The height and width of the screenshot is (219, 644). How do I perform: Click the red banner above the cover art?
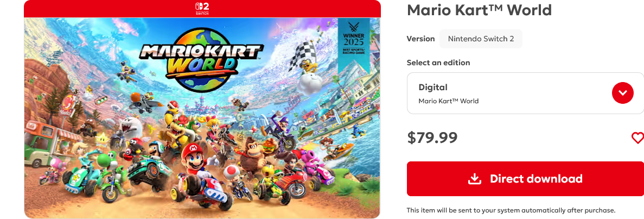(202, 9)
